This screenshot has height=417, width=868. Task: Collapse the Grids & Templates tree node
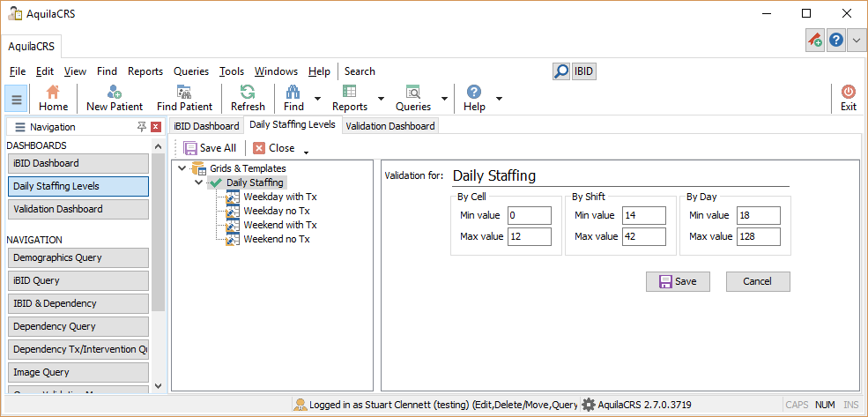click(x=182, y=168)
